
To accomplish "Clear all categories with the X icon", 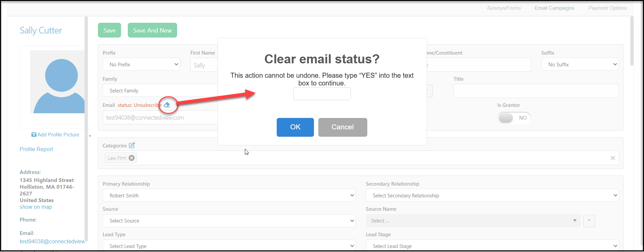I will (612, 158).
